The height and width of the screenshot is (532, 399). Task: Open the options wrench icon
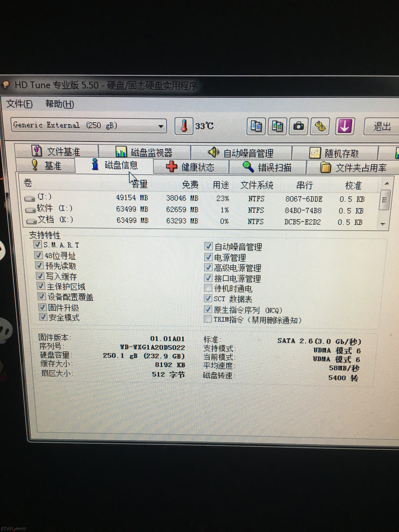click(x=320, y=126)
